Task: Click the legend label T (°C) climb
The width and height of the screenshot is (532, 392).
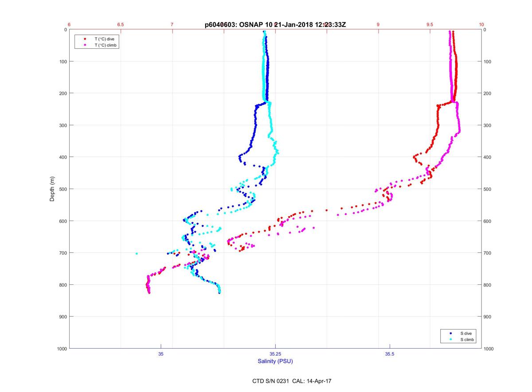Action: click(x=106, y=45)
